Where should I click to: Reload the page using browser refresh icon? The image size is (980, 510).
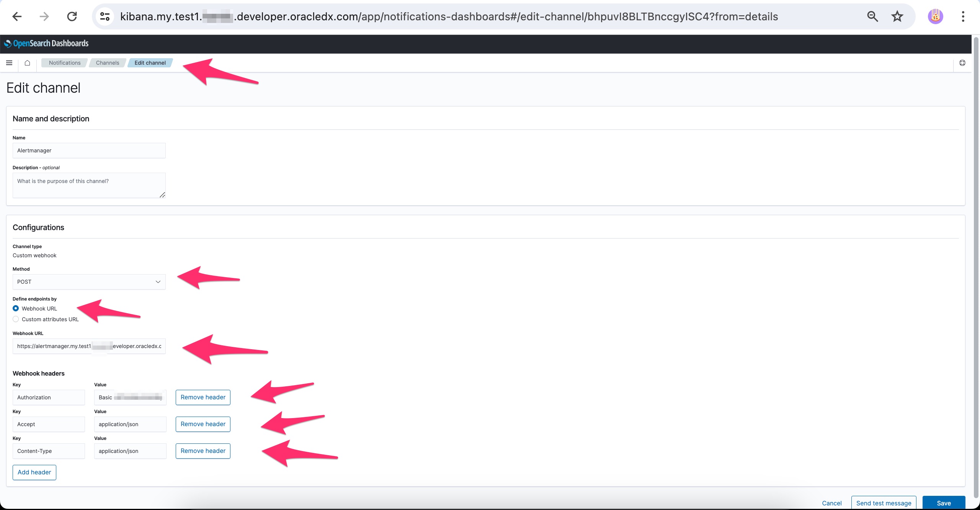point(72,16)
